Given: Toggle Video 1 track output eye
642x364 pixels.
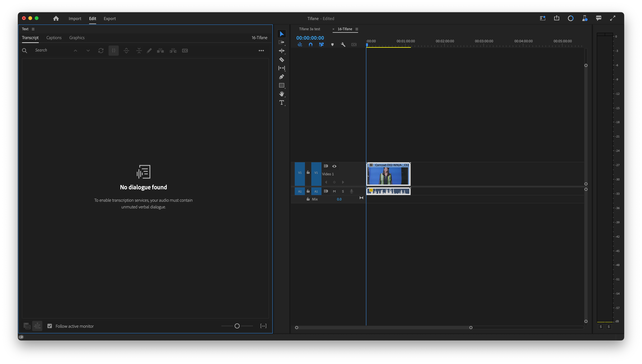Looking at the screenshot, I should click(x=334, y=166).
